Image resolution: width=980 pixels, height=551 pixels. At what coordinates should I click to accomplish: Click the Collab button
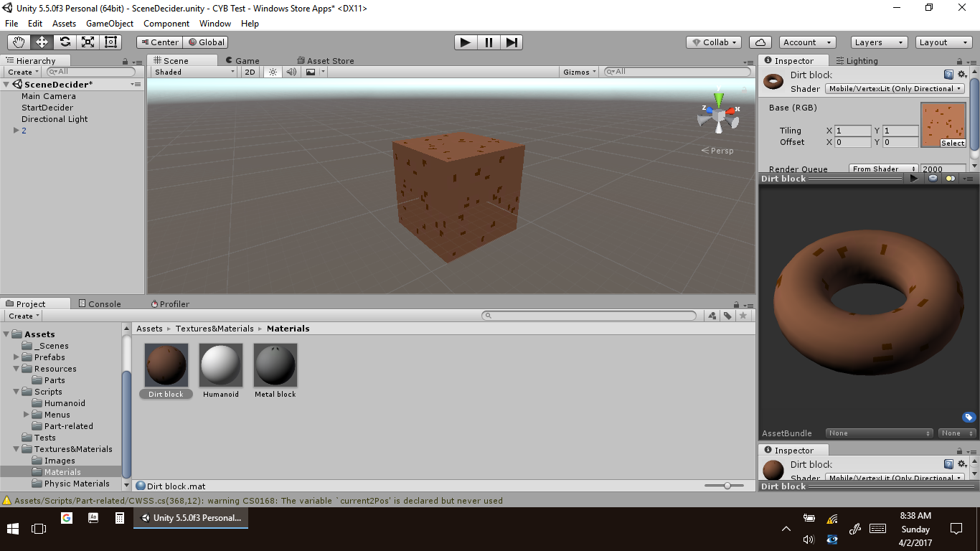click(713, 42)
